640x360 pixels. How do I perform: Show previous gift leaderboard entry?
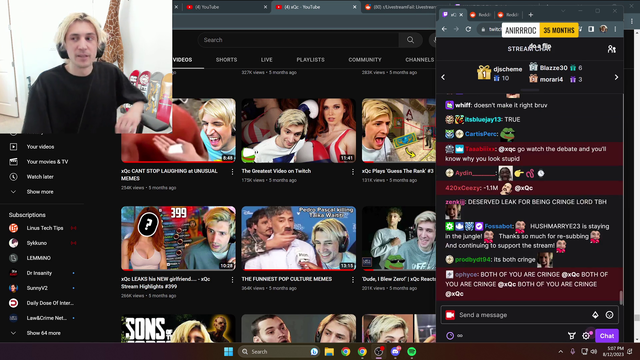tap(443, 77)
